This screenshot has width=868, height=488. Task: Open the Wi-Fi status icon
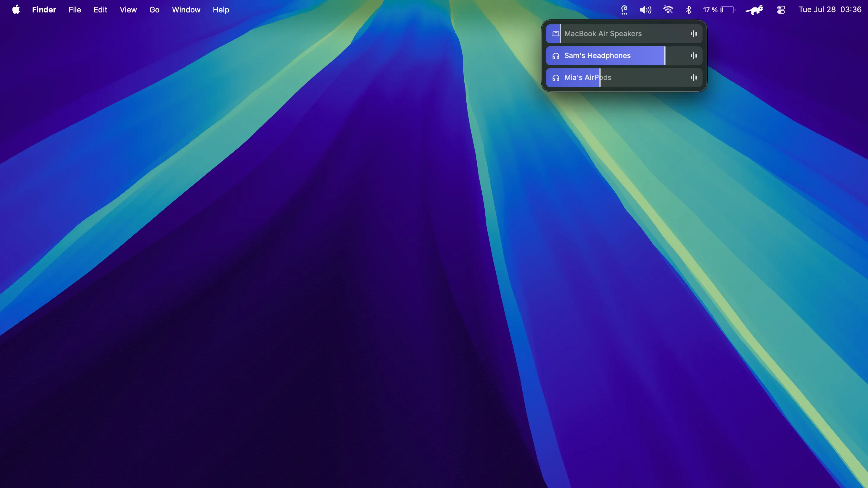click(x=668, y=10)
